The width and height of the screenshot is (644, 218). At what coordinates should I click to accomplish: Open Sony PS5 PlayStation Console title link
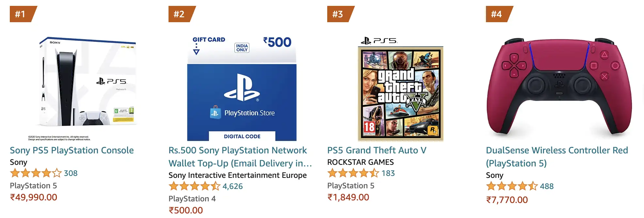point(72,150)
